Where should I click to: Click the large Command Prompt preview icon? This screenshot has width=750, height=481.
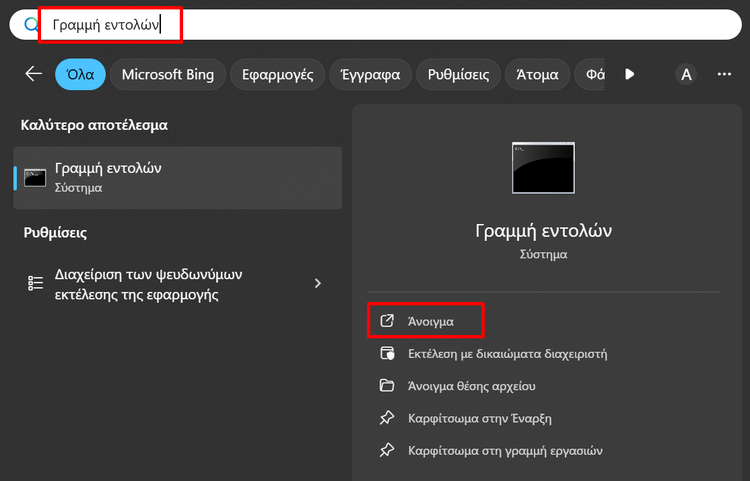click(x=543, y=168)
